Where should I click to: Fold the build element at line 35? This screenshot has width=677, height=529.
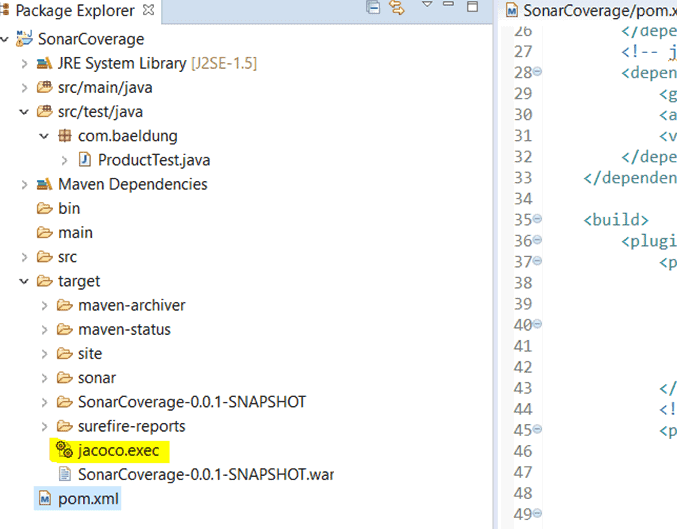[x=538, y=219]
